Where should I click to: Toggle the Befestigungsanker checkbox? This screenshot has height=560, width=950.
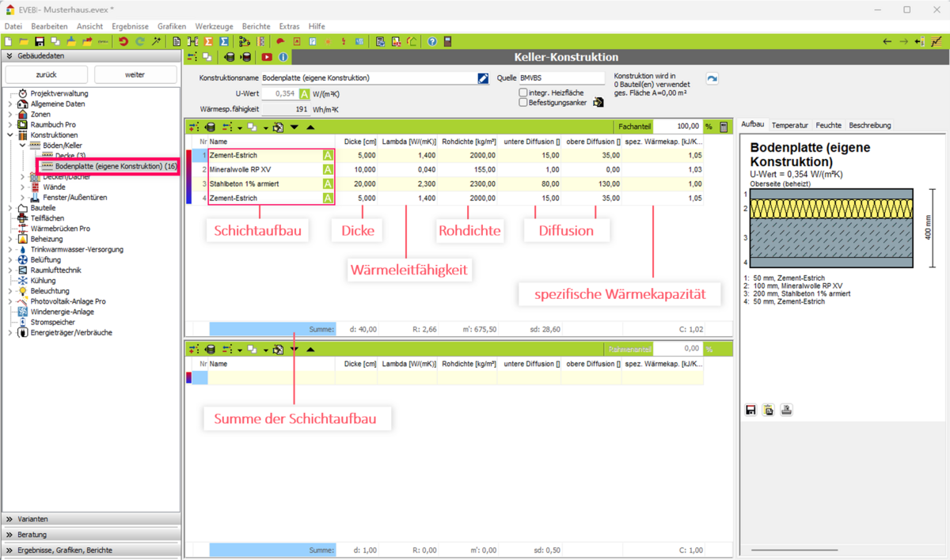523,103
